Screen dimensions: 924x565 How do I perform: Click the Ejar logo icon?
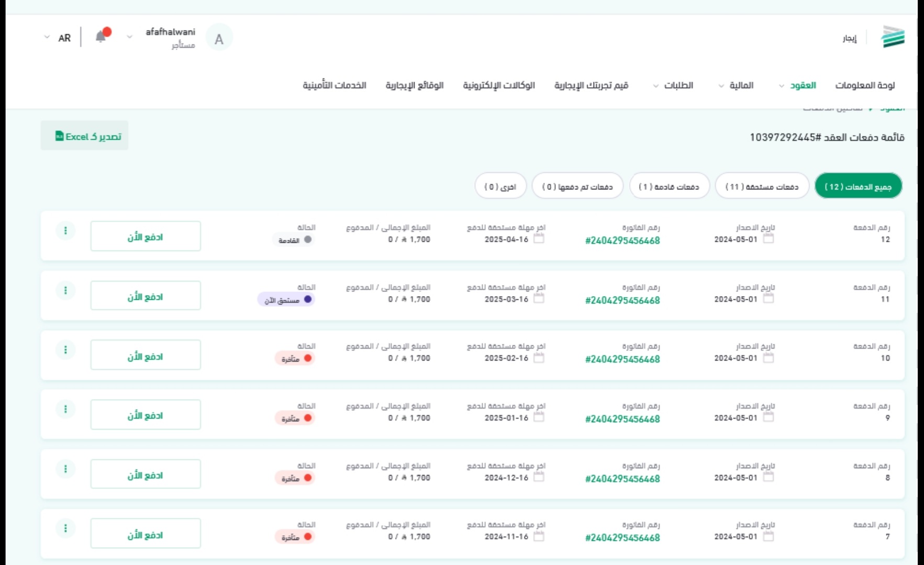[x=893, y=37]
